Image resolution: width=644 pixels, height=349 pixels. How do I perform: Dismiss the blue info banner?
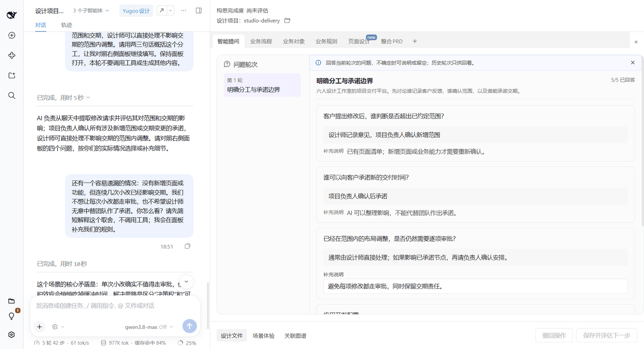pos(633,63)
